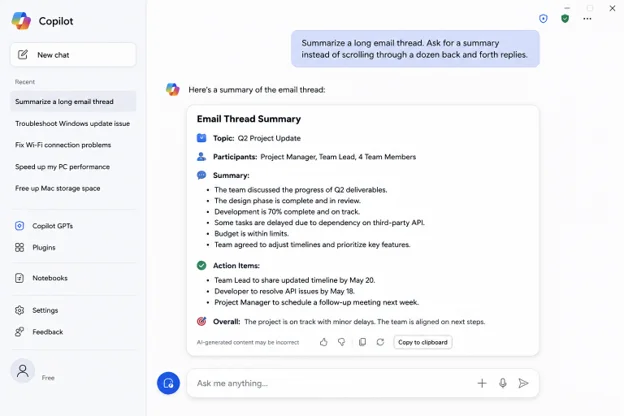The height and width of the screenshot is (416, 624).
Task: Click the plus attachment icon
Action: pyautogui.click(x=482, y=383)
